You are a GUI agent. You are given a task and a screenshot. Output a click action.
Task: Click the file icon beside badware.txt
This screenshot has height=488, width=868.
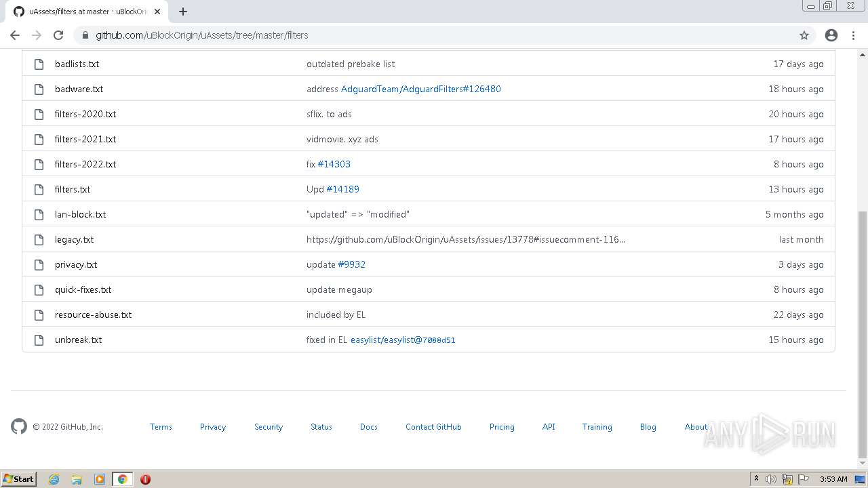[39, 89]
